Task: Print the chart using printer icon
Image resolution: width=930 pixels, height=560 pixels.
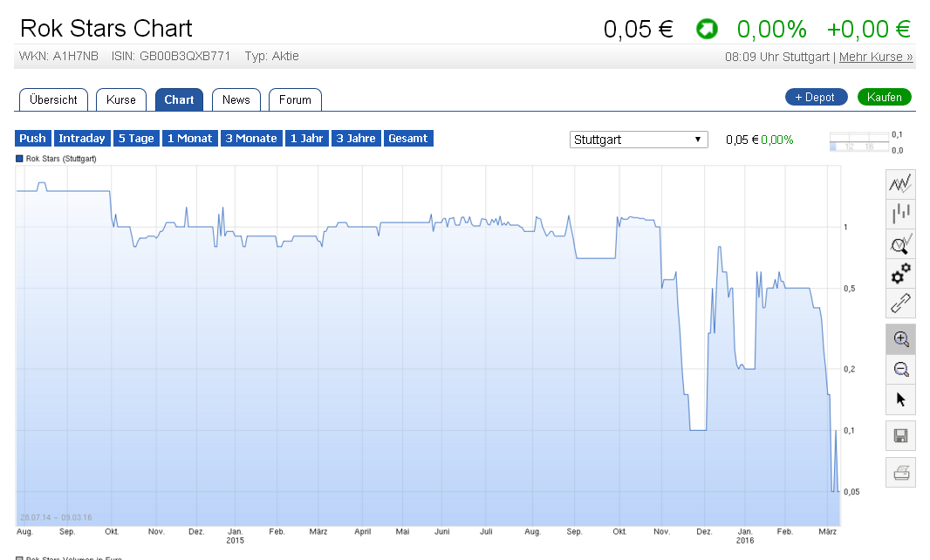Action: (x=900, y=473)
